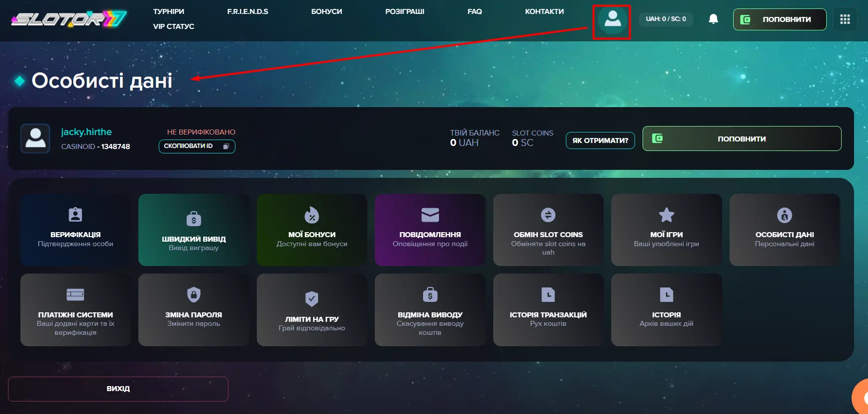868x414 pixels.
Task: Click the Архів ваших дій subtitle
Action: pos(666,323)
